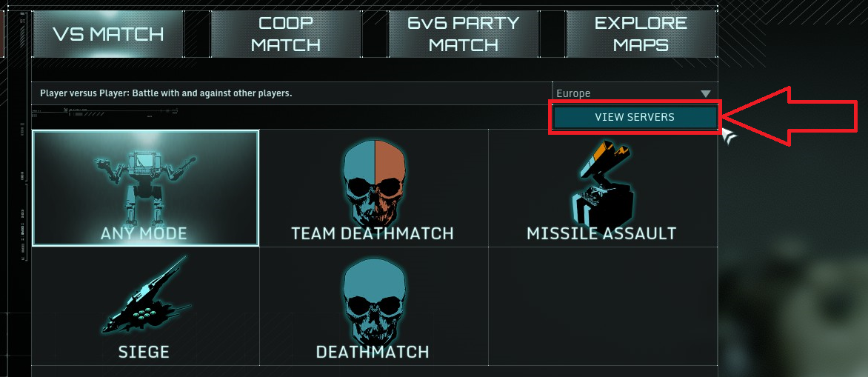Image resolution: width=868 pixels, height=377 pixels.
Task: Click the VIEW SERVERS button
Action: pos(635,117)
